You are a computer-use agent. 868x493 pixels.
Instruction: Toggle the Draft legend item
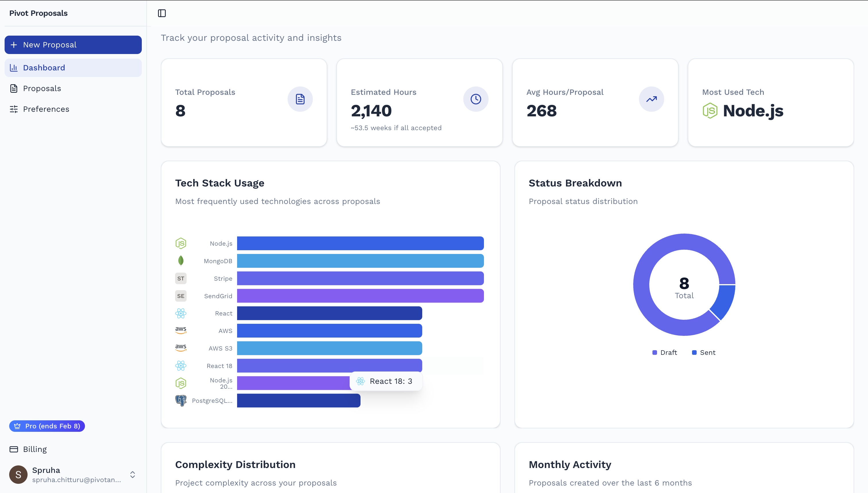point(664,353)
